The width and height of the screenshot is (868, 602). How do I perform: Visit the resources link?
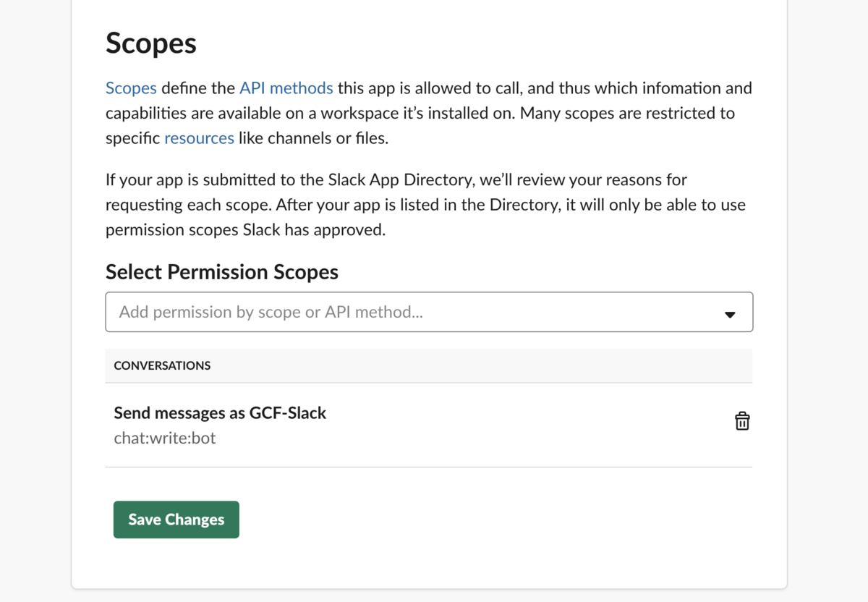click(x=199, y=138)
